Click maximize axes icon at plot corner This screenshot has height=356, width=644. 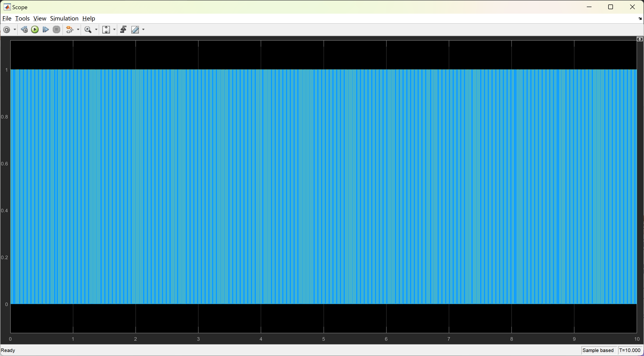click(640, 39)
